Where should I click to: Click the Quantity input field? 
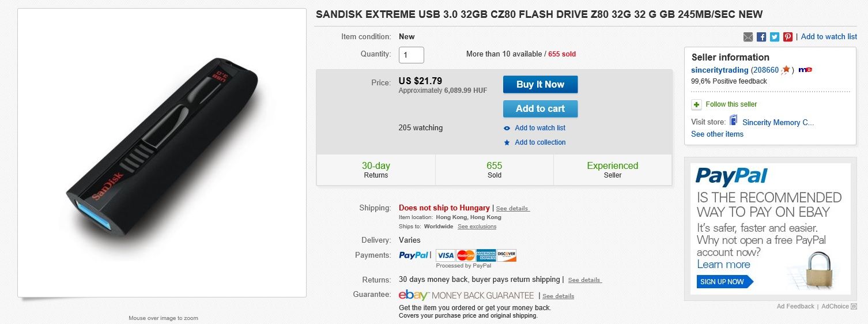pos(412,55)
